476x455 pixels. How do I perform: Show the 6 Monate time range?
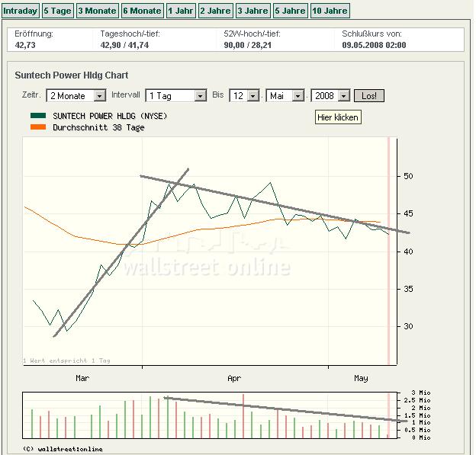(142, 11)
